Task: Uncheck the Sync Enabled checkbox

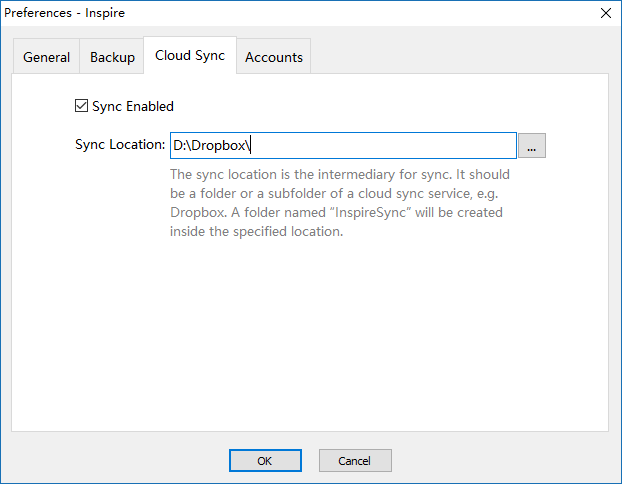Action: [x=82, y=106]
